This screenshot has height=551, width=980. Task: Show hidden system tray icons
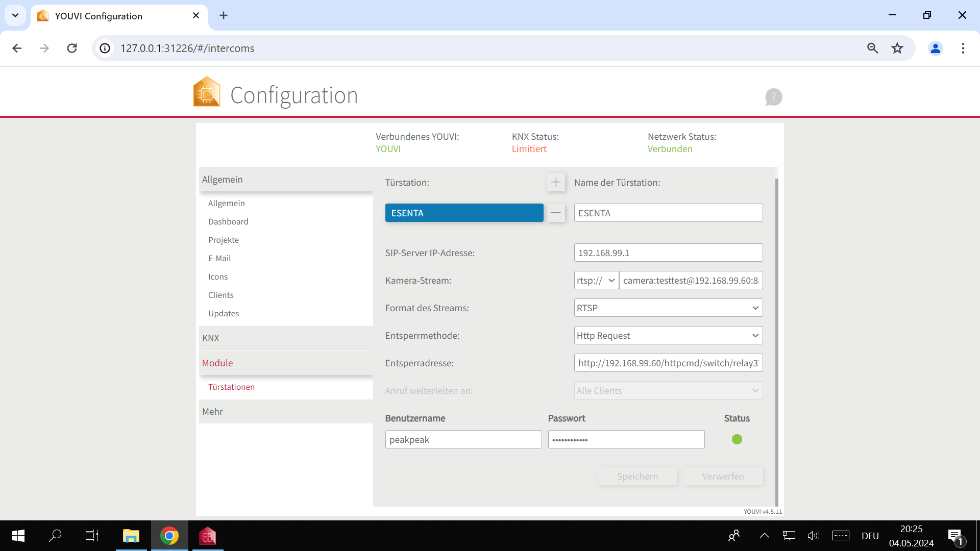pos(764,536)
